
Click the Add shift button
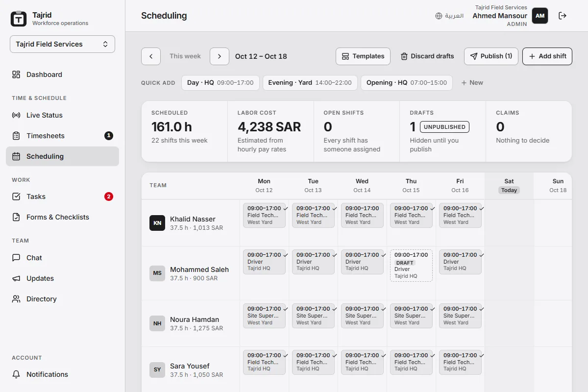click(547, 56)
